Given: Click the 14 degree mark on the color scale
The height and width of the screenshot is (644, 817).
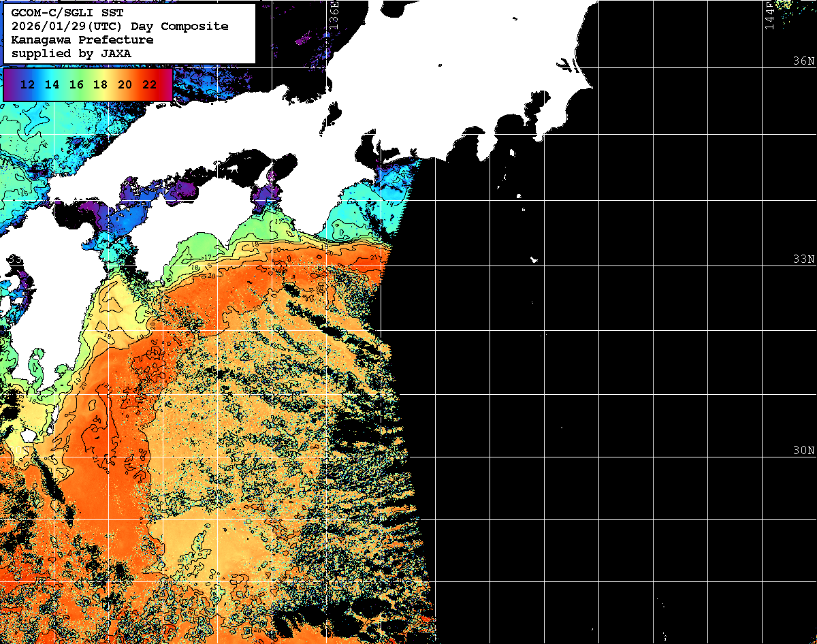Looking at the screenshot, I should click(52, 85).
